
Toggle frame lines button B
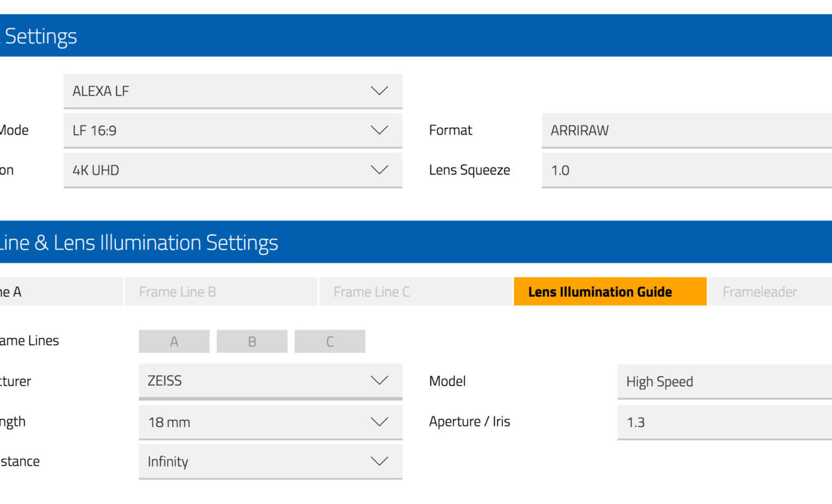tap(252, 341)
